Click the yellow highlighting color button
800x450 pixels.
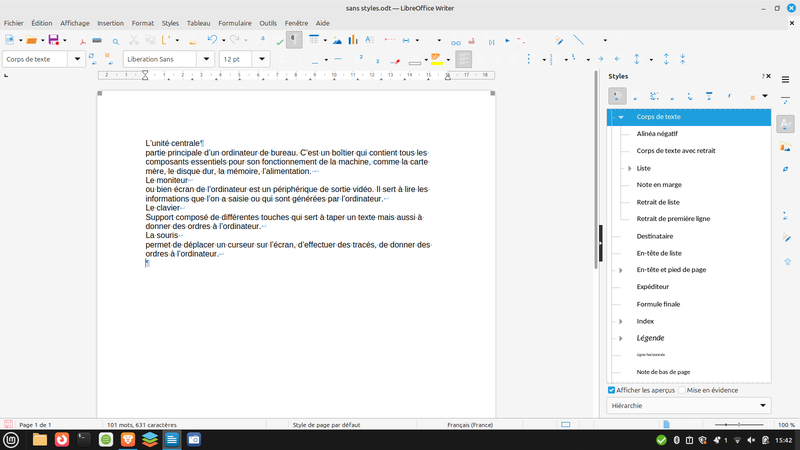pyautogui.click(x=436, y=59)
